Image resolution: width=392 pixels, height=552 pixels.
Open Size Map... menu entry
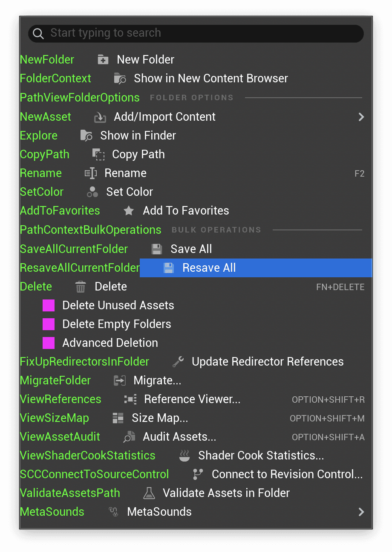tap(160, 418)
